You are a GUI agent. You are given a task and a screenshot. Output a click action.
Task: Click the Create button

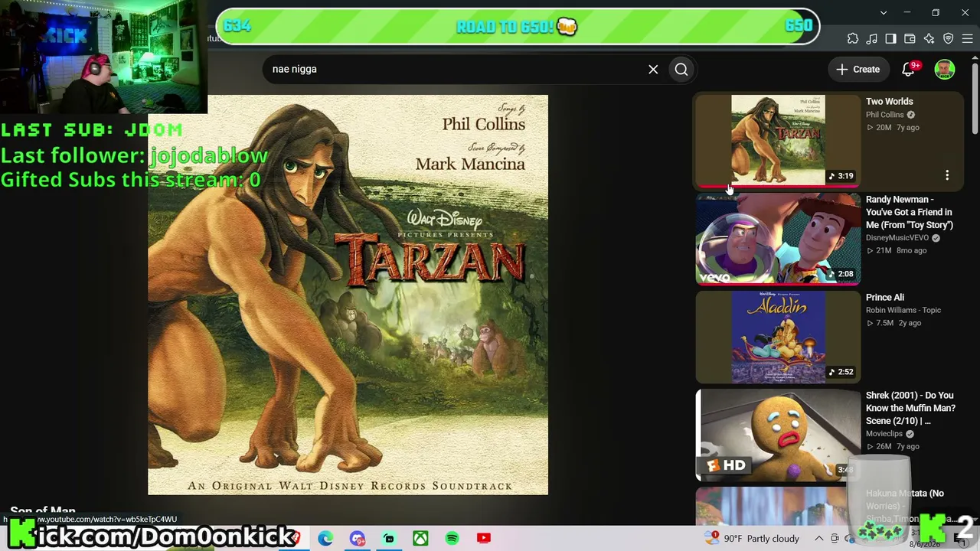(x=858, y=70)
